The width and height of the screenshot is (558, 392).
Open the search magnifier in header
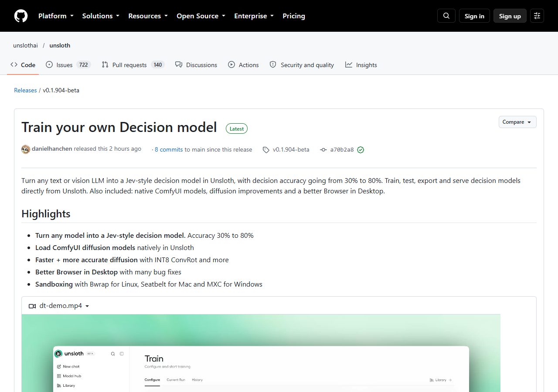[446, 16]
